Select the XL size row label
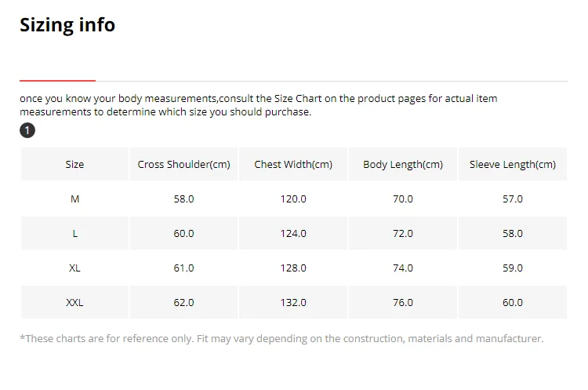 point(74,268)
